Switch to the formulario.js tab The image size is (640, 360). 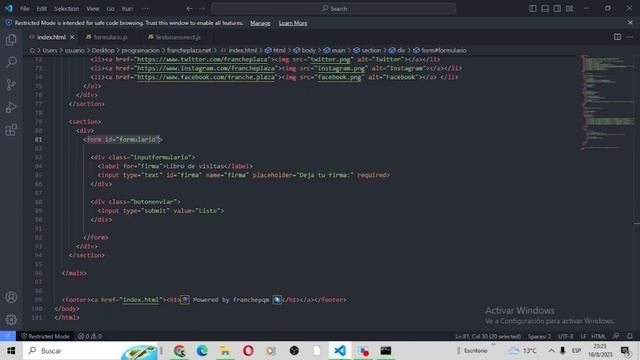[x=111, y=37]
